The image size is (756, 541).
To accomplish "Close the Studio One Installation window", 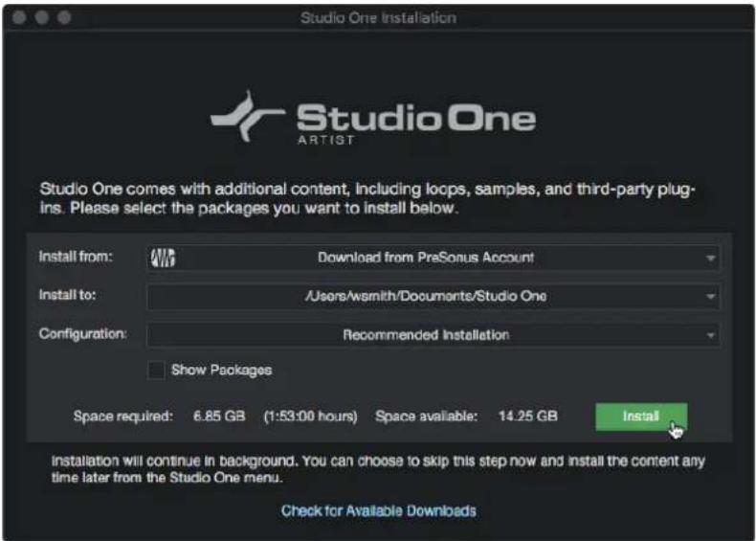I will pyautogui.click(x=19, y=17).
